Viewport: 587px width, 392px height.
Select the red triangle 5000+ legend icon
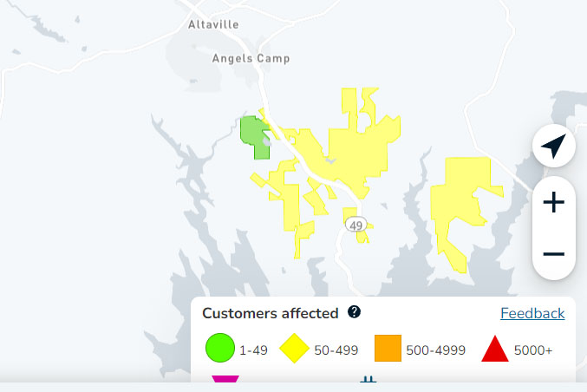(x=495, y=349)
